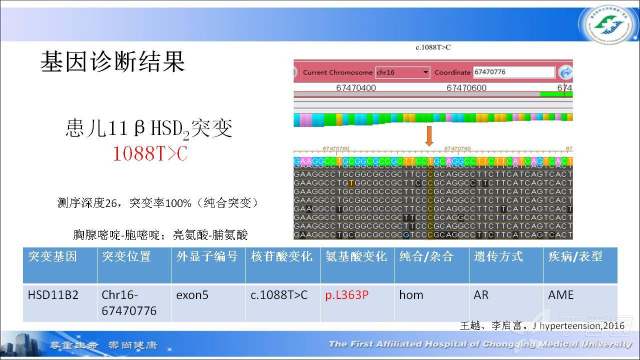Click the colored coverage track strip
Screen dimensions: 640x360
[433, 120]
